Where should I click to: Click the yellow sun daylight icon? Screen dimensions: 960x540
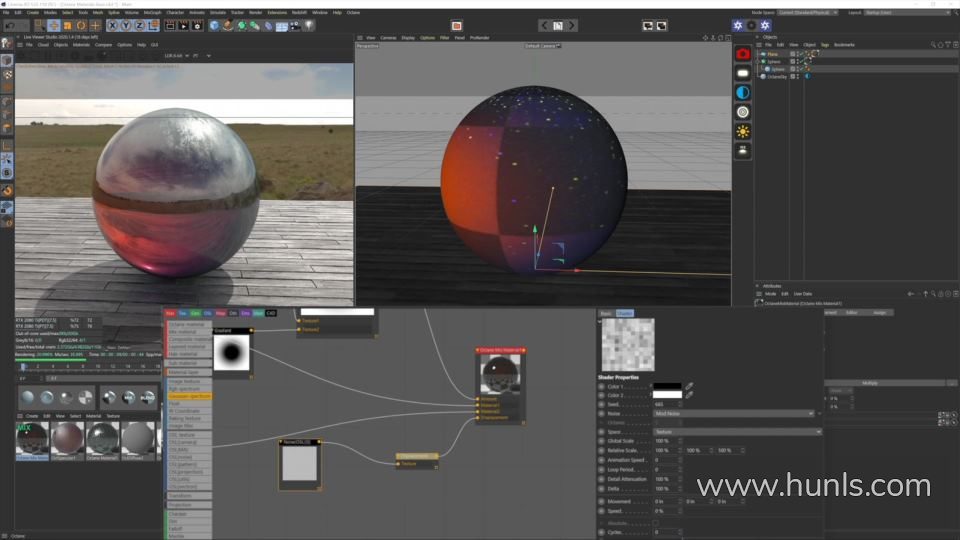tap(743, 131)
